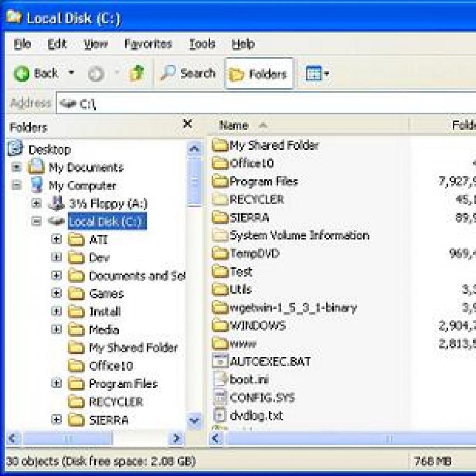Click the folder tree vertical scroll thumb
The width and height of the screenshot is (476, 476).
(194, 182)
